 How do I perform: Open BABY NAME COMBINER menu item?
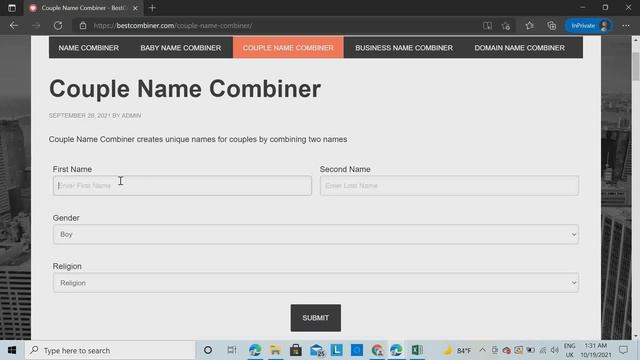pyautogui.click(x=181, y=48)
